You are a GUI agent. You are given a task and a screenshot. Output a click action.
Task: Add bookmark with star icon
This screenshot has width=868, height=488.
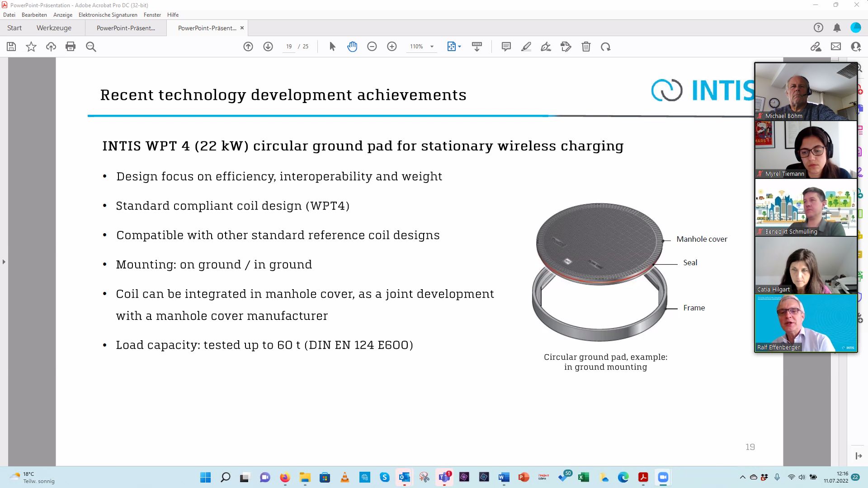click(x=31, y=47)
